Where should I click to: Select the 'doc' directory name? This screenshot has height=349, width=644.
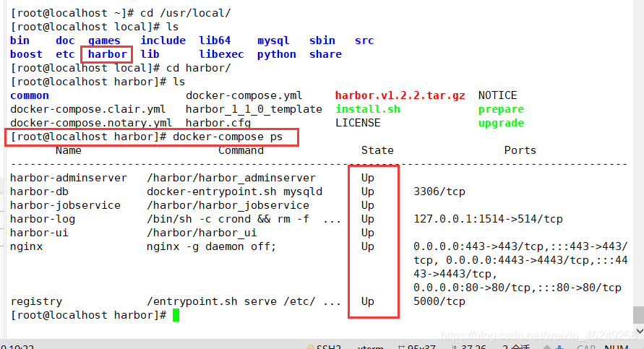(65, 40)
